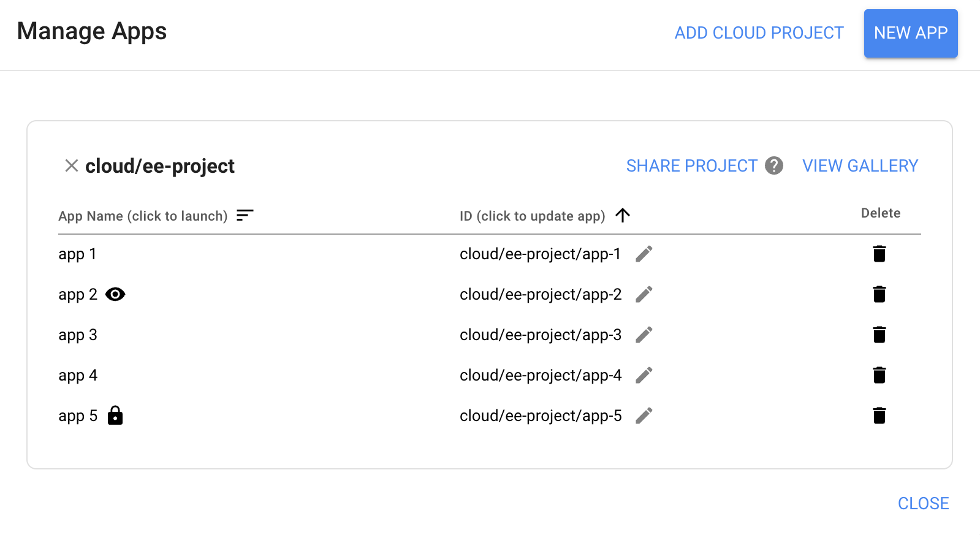Reorder by clicking the ID column header
The width and height of the screenshot is (980, 535).
click(x=532, y=216)
